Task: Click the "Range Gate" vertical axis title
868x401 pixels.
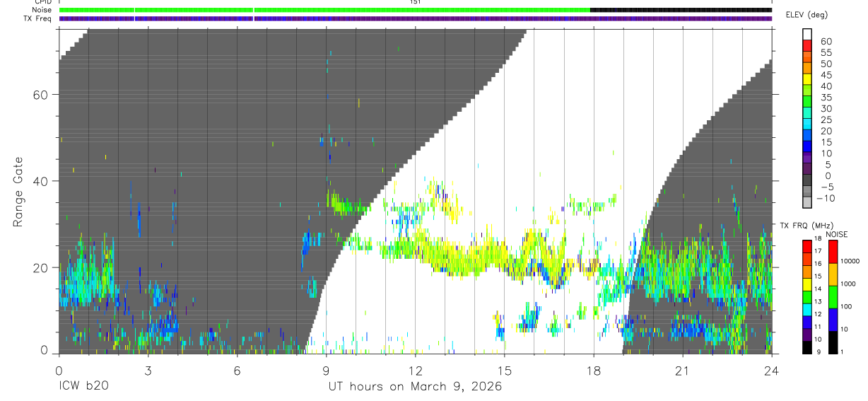Action: tap(18, 192)
